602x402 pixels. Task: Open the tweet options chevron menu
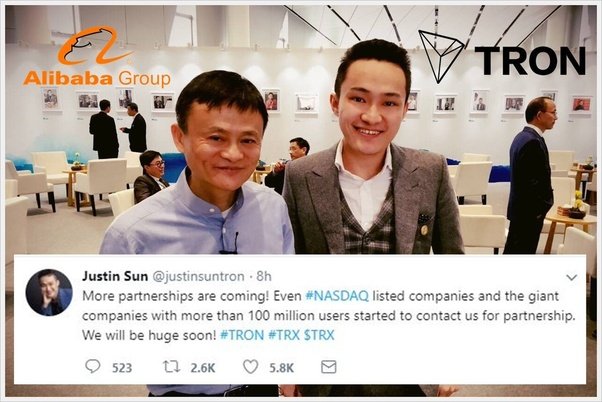pos(572,277)
